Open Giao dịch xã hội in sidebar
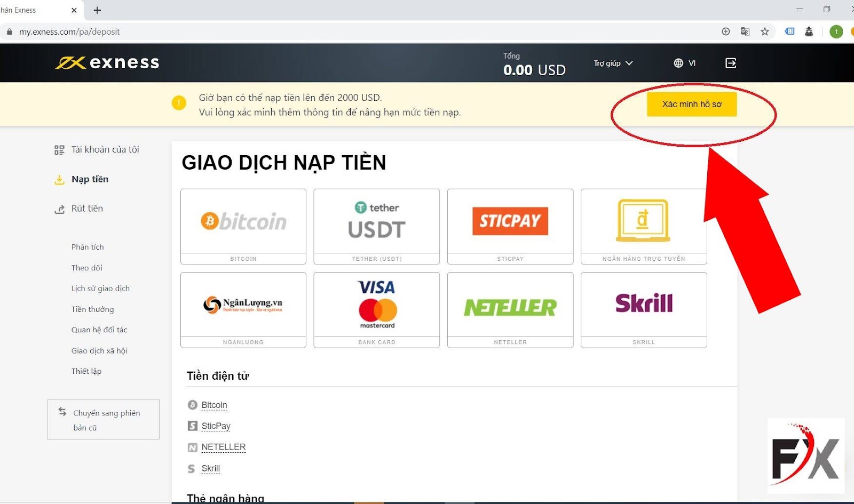Image resolution: width=854 pixels, height=504 pixels. [x=99, y=350]
